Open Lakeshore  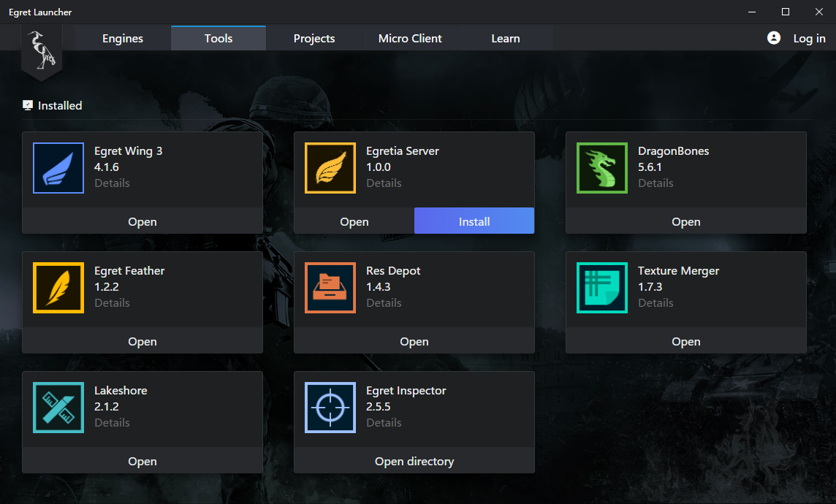click(142, 461)
